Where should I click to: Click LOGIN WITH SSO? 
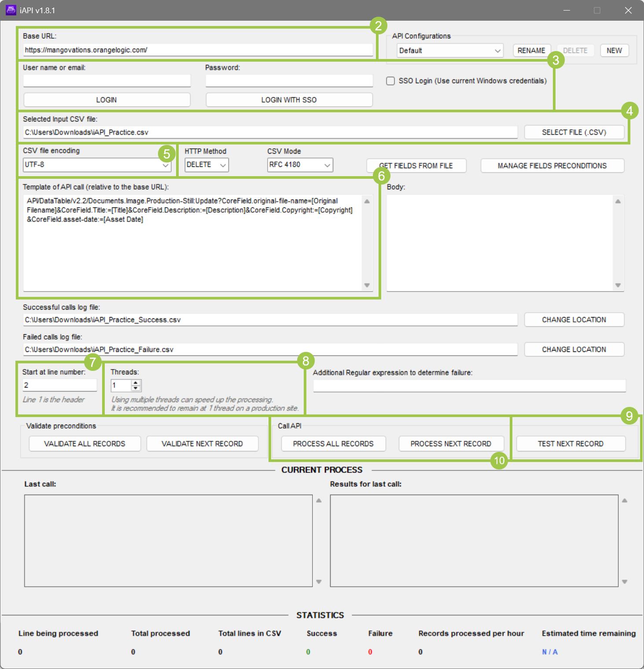(x=289, y=100)
